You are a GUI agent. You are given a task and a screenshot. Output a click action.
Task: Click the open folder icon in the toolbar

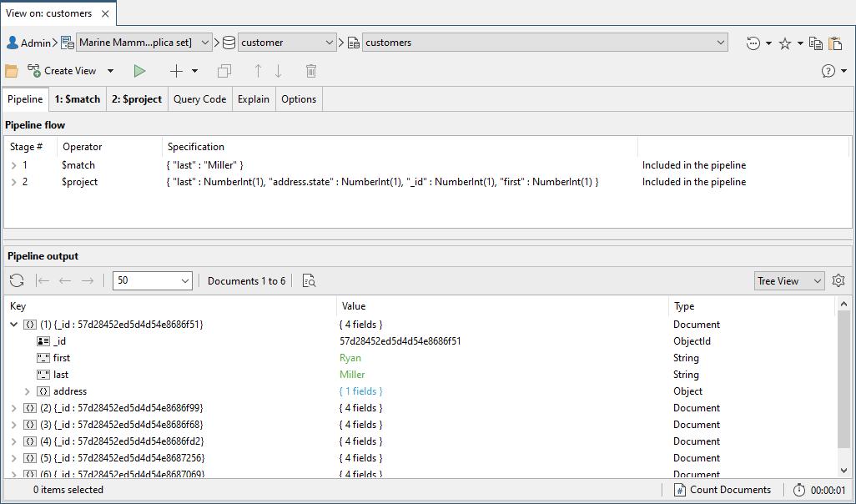(12, 71)
